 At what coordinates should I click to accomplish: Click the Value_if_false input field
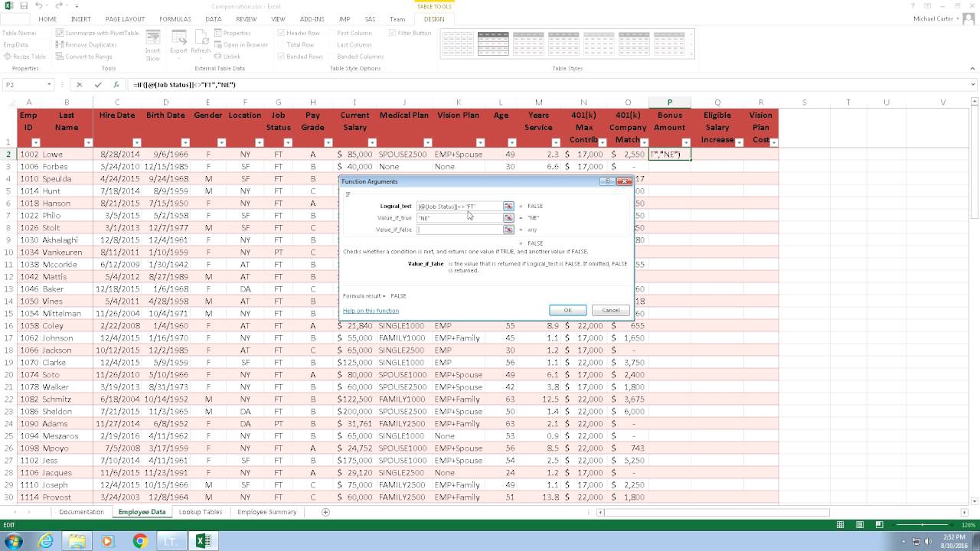459,230
